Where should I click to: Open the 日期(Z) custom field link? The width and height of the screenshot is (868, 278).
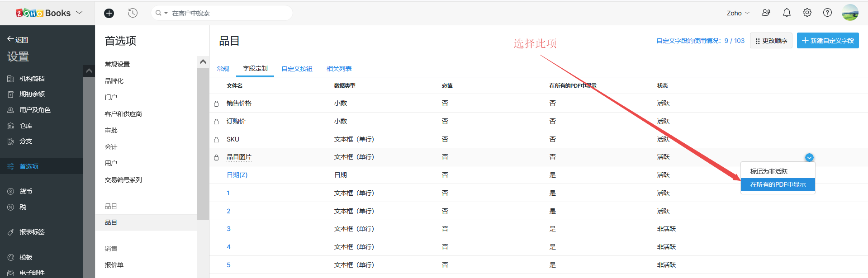[x=237, y=175]
